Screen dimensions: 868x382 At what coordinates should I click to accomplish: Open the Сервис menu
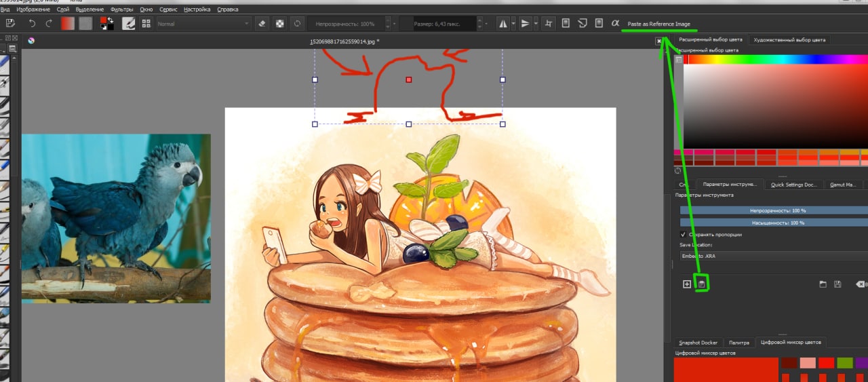pos(169,9)
